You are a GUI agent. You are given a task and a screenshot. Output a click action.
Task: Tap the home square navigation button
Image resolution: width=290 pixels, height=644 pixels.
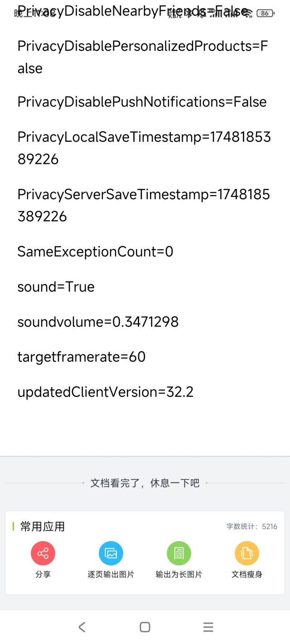[x=145, y=627]
